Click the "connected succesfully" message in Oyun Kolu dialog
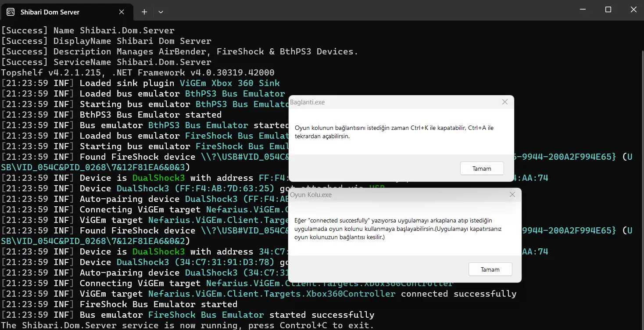 (x=397, y=229)
